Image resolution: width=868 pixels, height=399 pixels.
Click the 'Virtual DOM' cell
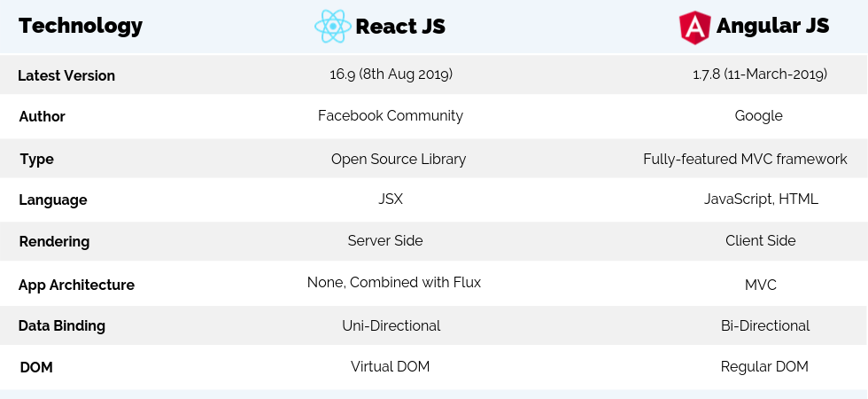pos(391,366)
